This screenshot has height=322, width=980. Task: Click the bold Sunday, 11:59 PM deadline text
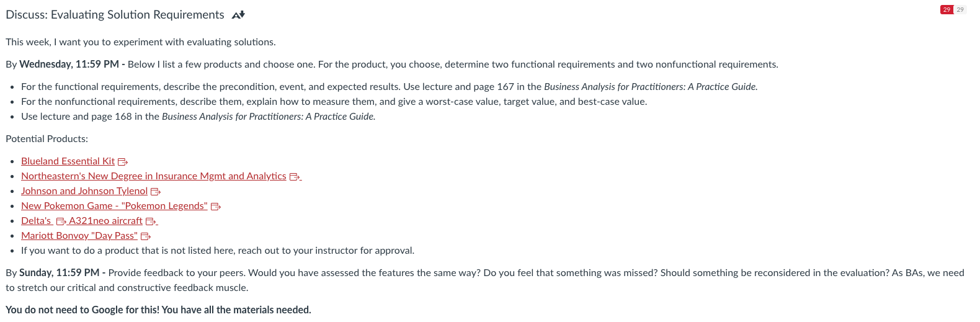[x=60, y=273]
